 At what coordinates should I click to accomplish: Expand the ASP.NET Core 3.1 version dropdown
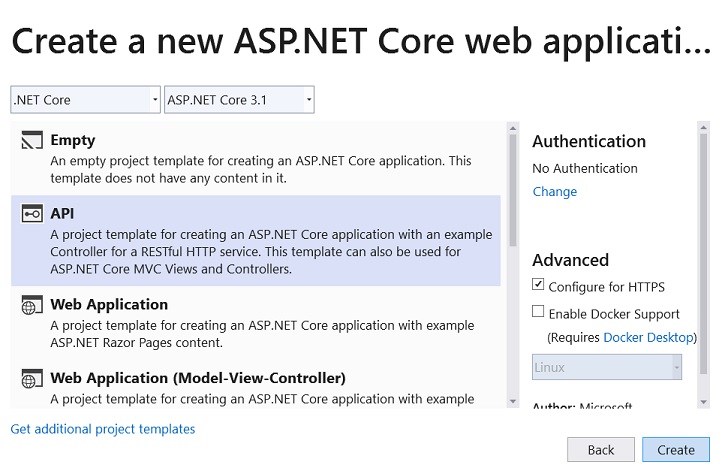tap(239, 100)
